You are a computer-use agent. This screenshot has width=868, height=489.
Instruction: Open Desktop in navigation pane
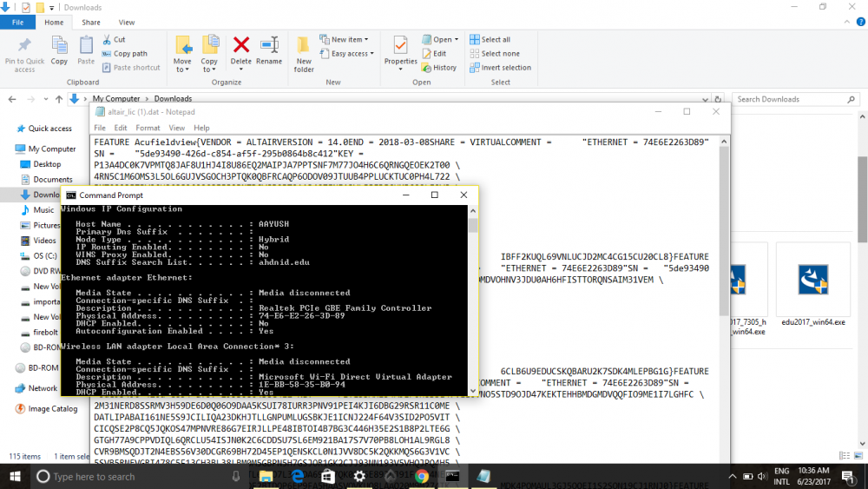[x=41, y=164]
